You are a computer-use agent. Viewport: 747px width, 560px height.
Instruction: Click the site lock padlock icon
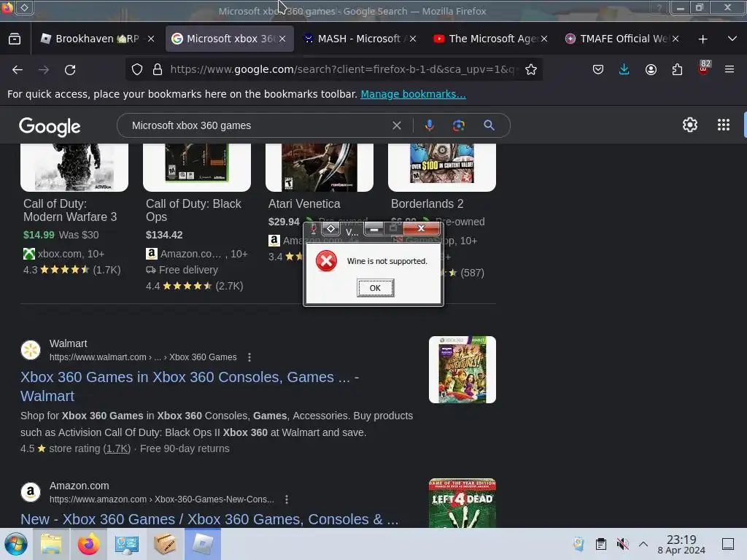(158, 69)
